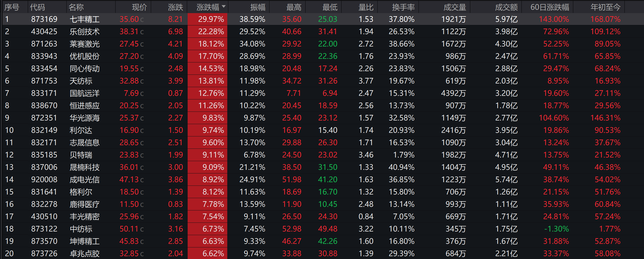Select 恒进感应 stock name
This screenshot has width=644, height=259.
(x=85, y=106)
